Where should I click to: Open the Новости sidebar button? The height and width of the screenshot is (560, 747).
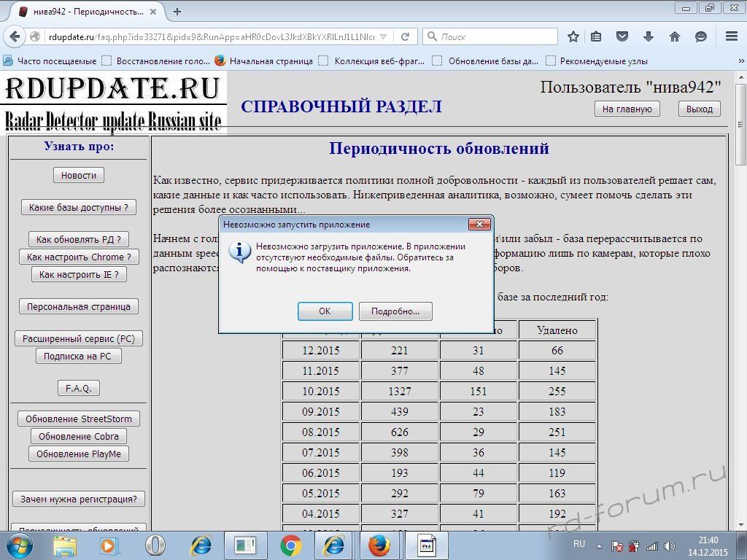pyautogui.click(x=79, y=175)
